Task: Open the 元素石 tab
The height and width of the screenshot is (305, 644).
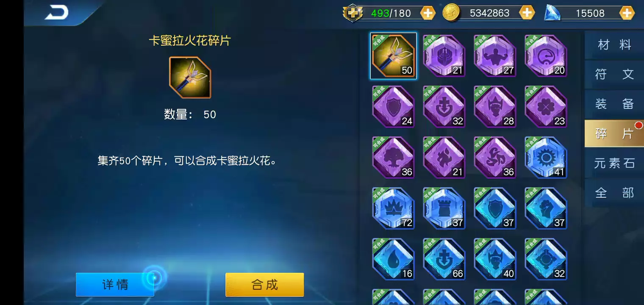Action: click(x=614, y=163)
